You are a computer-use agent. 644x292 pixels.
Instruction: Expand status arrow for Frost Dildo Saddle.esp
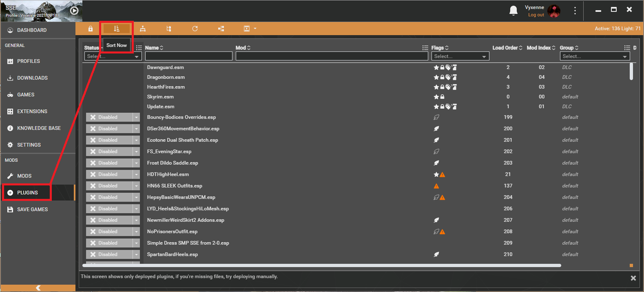pos(137,163)
